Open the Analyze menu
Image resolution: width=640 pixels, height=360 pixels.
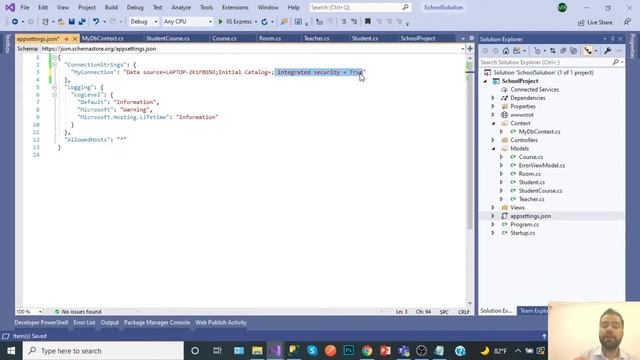coord(181,7)
